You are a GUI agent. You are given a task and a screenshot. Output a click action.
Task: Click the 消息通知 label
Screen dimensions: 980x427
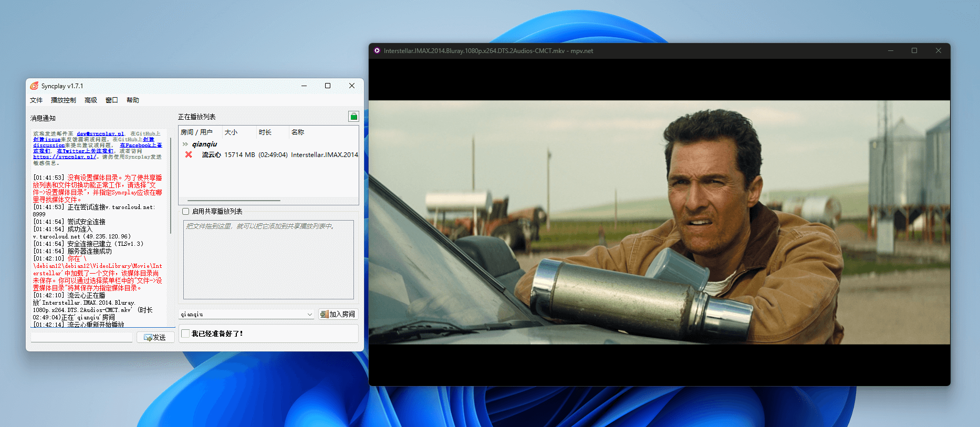click(x=43, y=118)
